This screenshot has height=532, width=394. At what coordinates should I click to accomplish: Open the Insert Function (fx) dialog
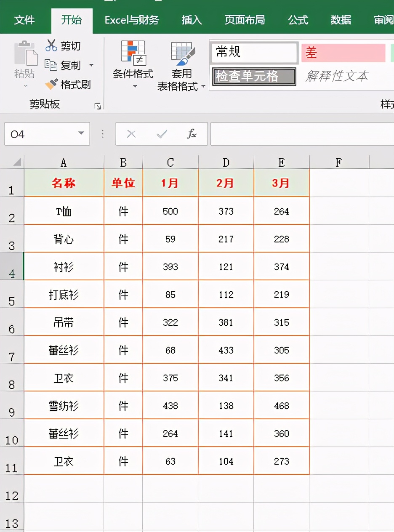pos(192,134)
